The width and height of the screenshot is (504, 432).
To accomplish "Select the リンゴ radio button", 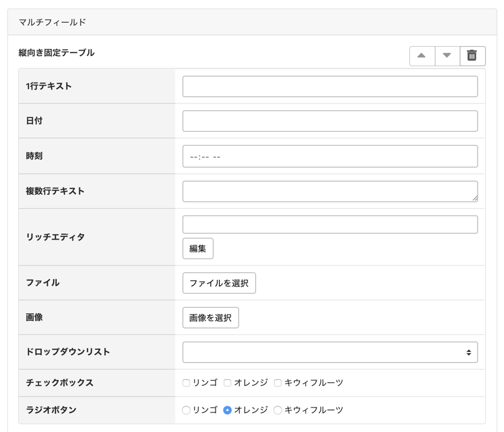I will click(186, 410).
